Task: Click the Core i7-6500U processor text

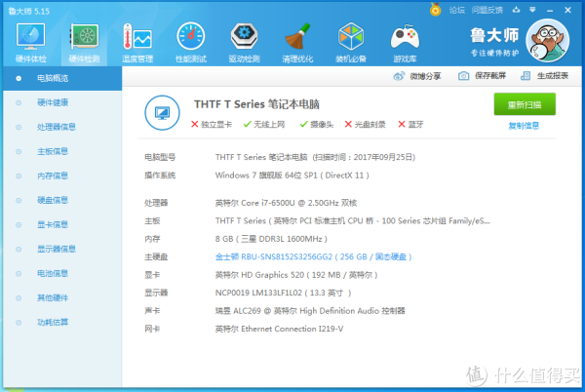Action: coord(286,203)
